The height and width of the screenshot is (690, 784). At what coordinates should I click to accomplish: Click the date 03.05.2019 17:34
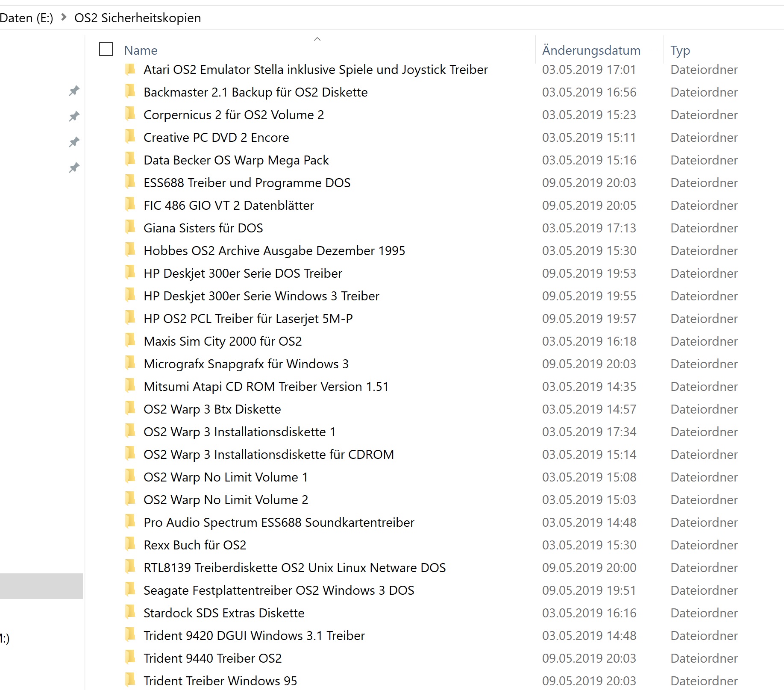coord(589,432)
